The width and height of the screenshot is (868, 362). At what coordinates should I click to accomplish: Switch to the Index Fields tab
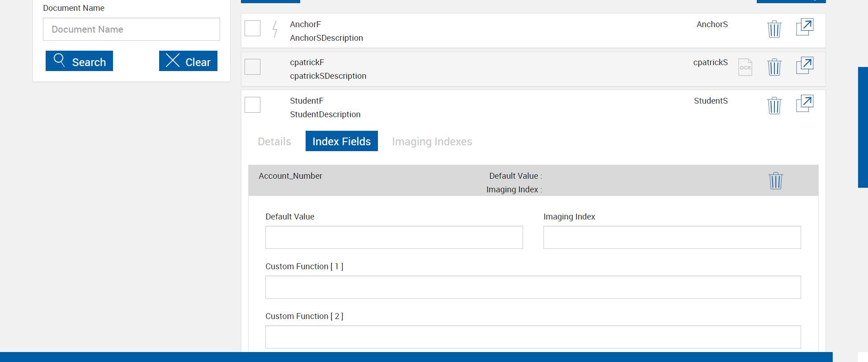tap(342, 141)
